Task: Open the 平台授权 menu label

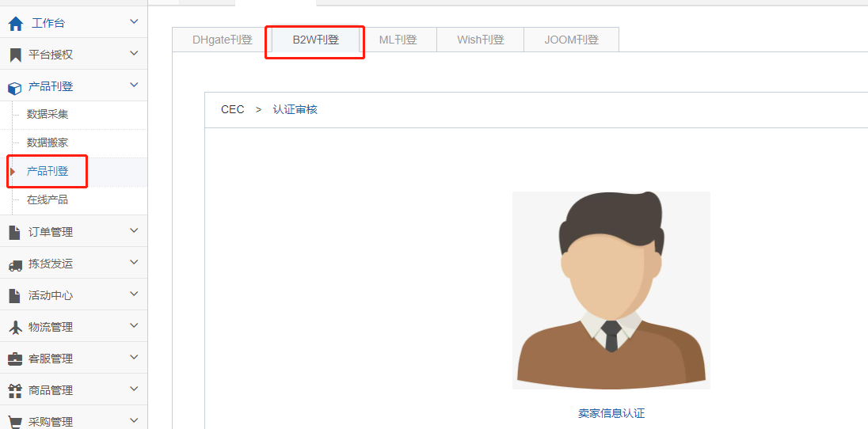Action: pos(51,55)
